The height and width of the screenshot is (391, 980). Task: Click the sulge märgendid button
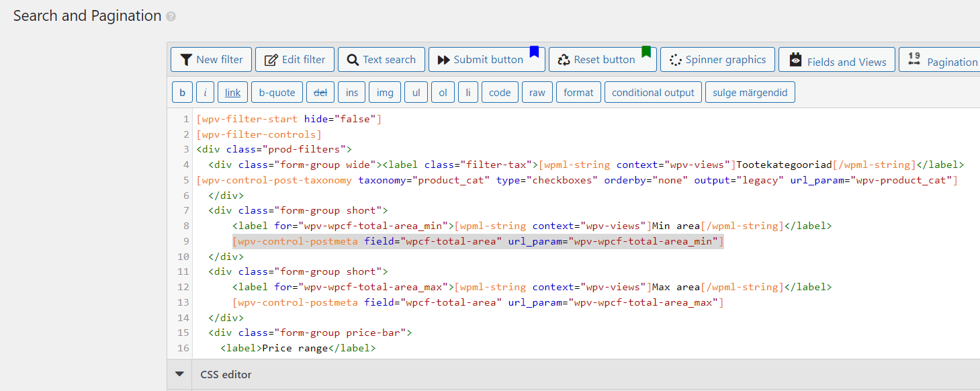tap(750, 93)
